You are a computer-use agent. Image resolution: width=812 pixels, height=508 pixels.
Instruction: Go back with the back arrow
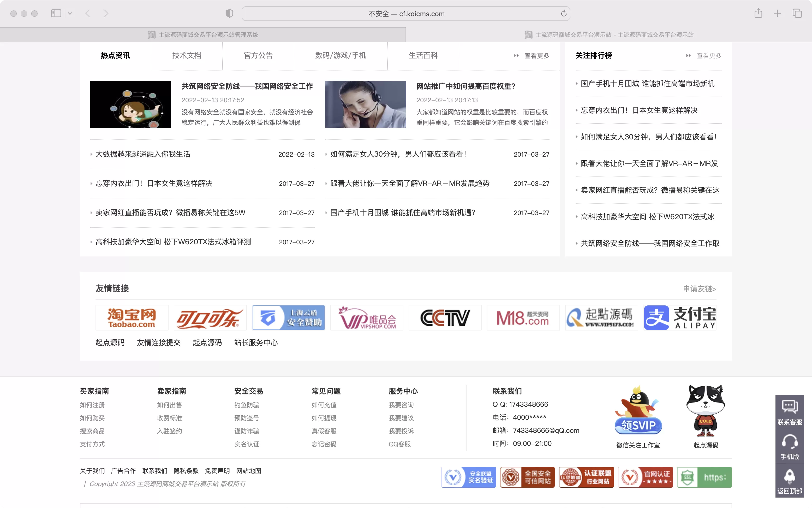tap(88, 13)
